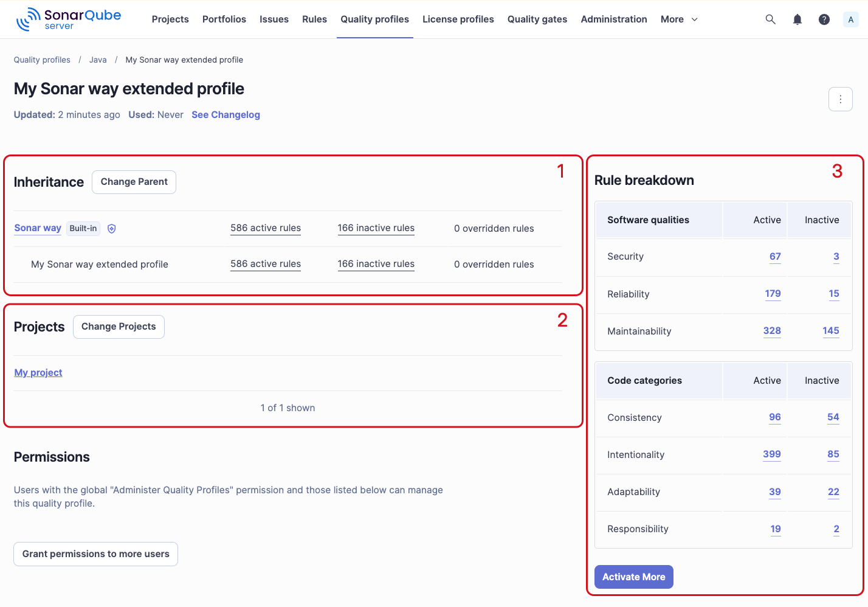
Task: Open Adaptability active count 39
Action: [775, 492]
